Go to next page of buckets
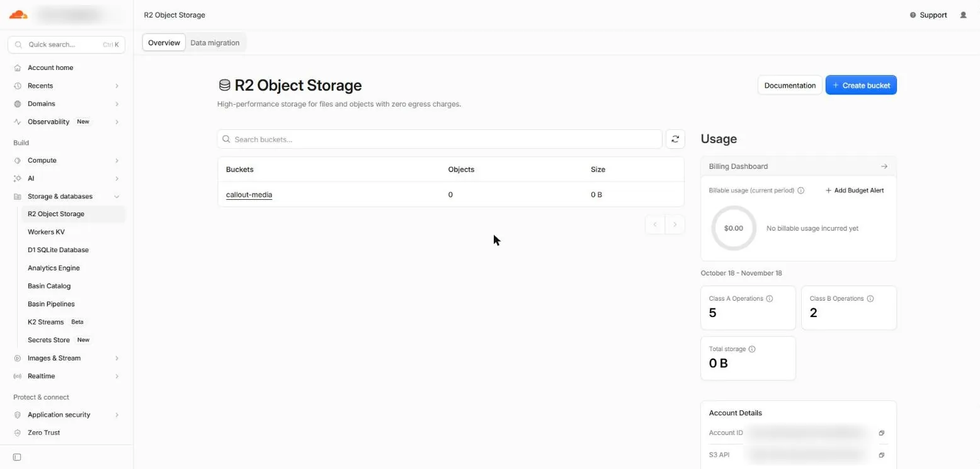 click(x=675, y=224)
